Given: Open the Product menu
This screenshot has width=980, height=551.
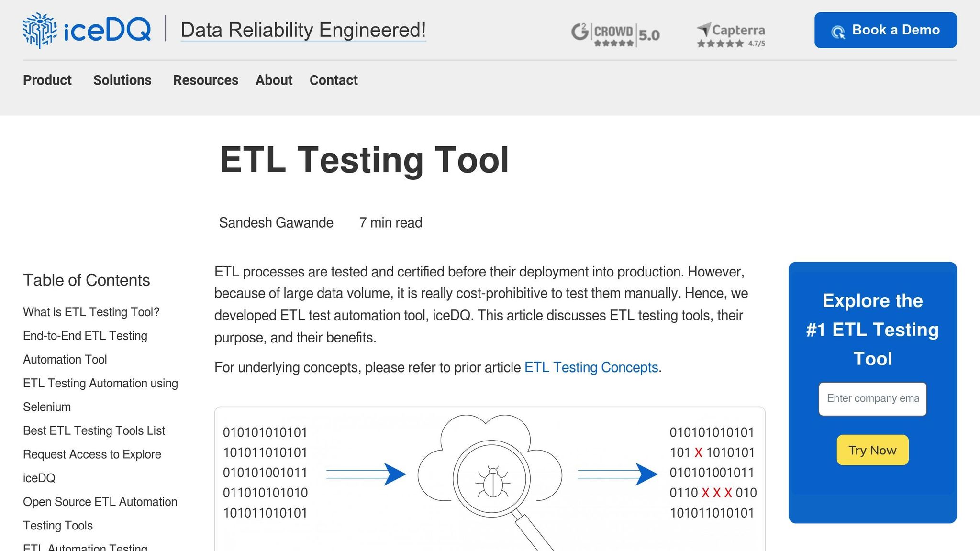Looking at the screenshot, I should pyautogui.click(x=47, y=80).
